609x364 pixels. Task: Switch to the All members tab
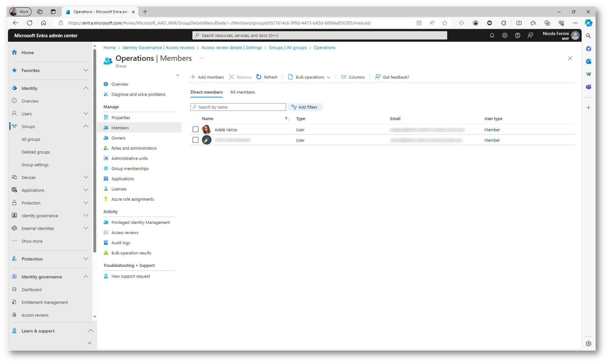242,92
